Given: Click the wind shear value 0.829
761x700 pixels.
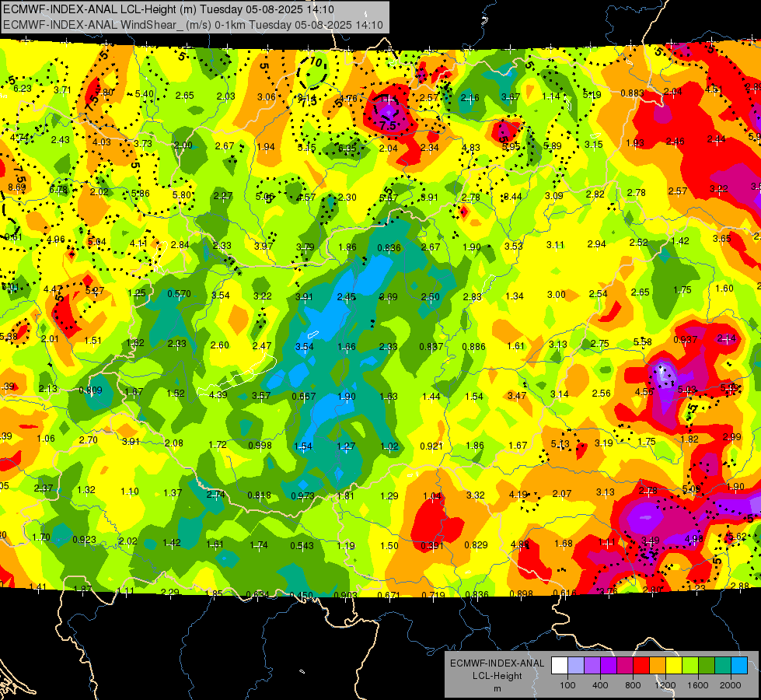Looking at the screenshot, I should (x=476, y=545).
